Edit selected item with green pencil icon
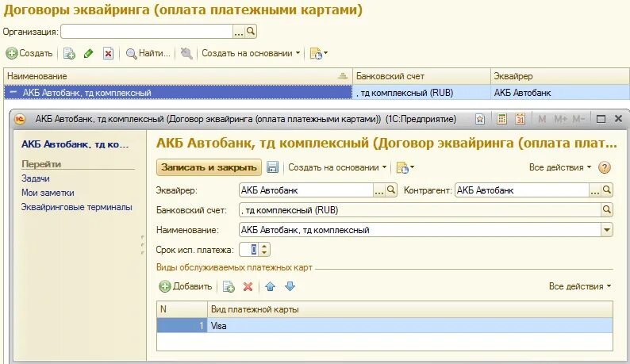 point(88,53)
